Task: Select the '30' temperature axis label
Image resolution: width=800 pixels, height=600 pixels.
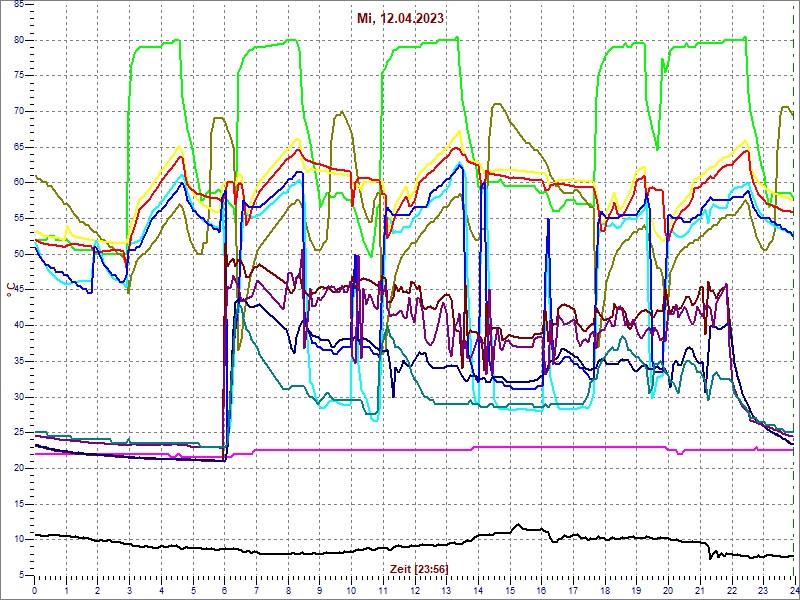Action: pyautogui.click(x=19, y=397)
